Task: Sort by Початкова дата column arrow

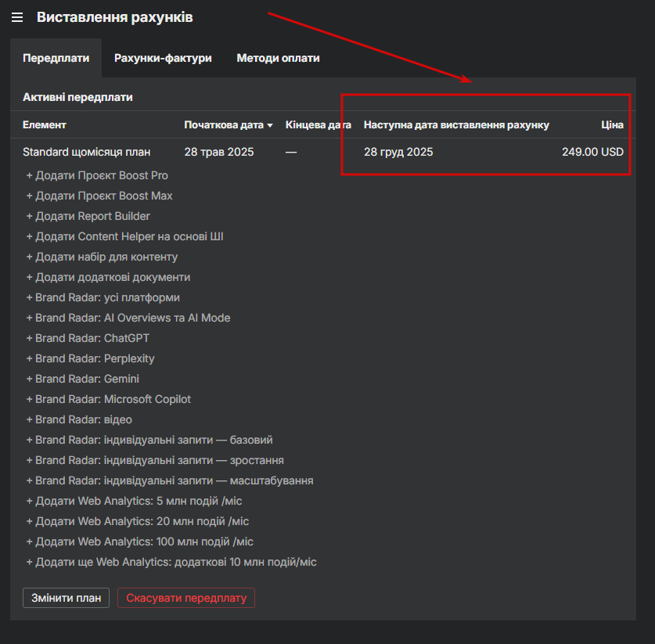Action: pyautogui.click(x=270, y=125)
